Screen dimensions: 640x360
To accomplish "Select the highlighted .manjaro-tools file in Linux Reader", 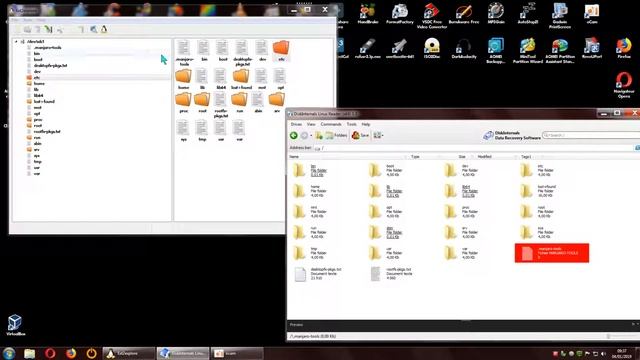I will click(552, 253).
